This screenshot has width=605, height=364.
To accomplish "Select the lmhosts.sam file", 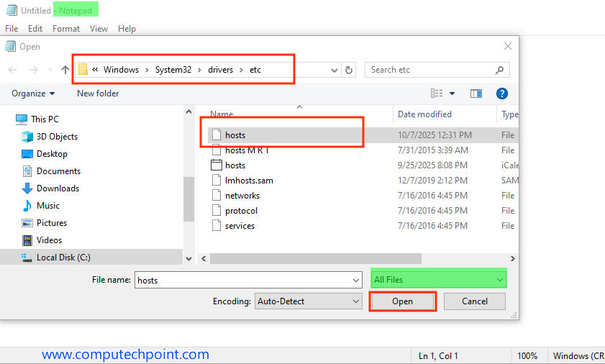I will (249, 181).
